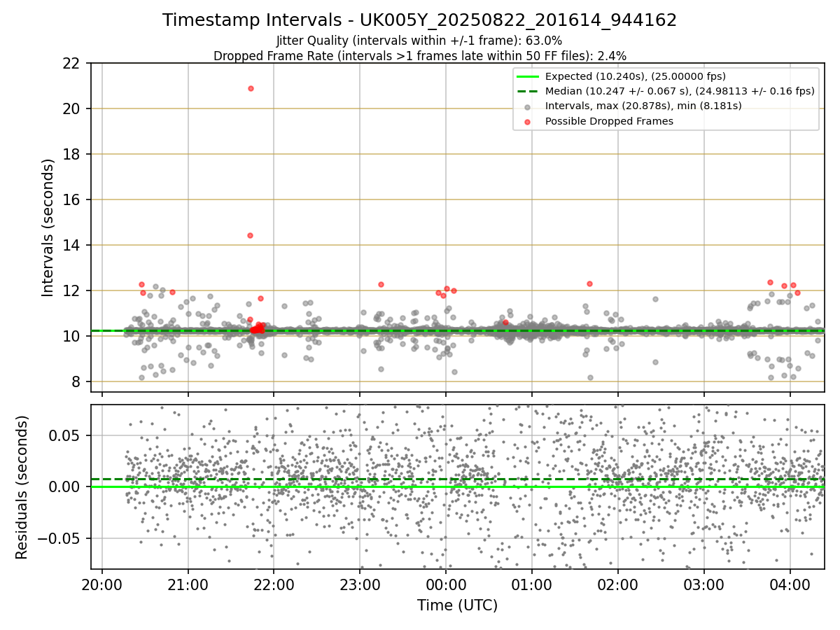Click the dashed green line sample in legend
Image resolution: width=840 pixels, height=630 pixels.
pos(528,91)
